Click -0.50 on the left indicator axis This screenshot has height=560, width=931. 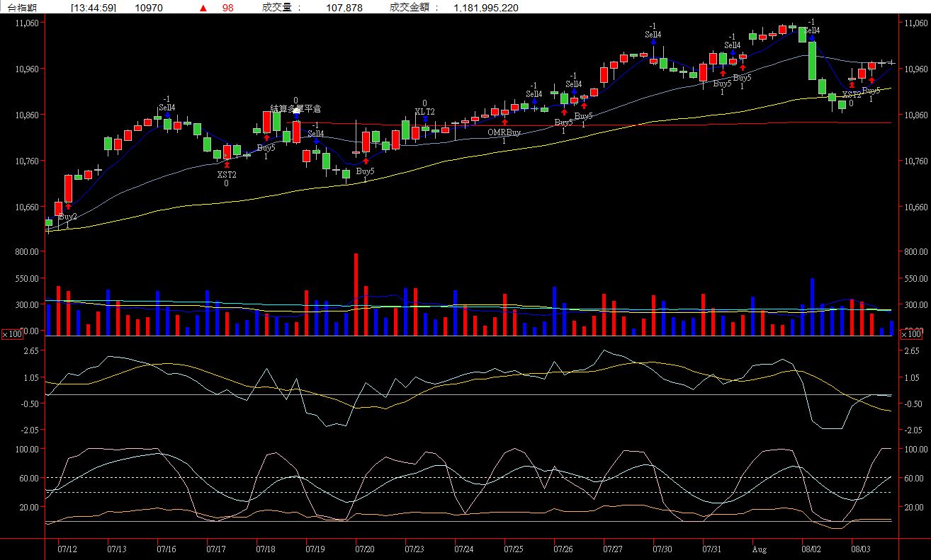pyautogui.click(x=29, y=404)
